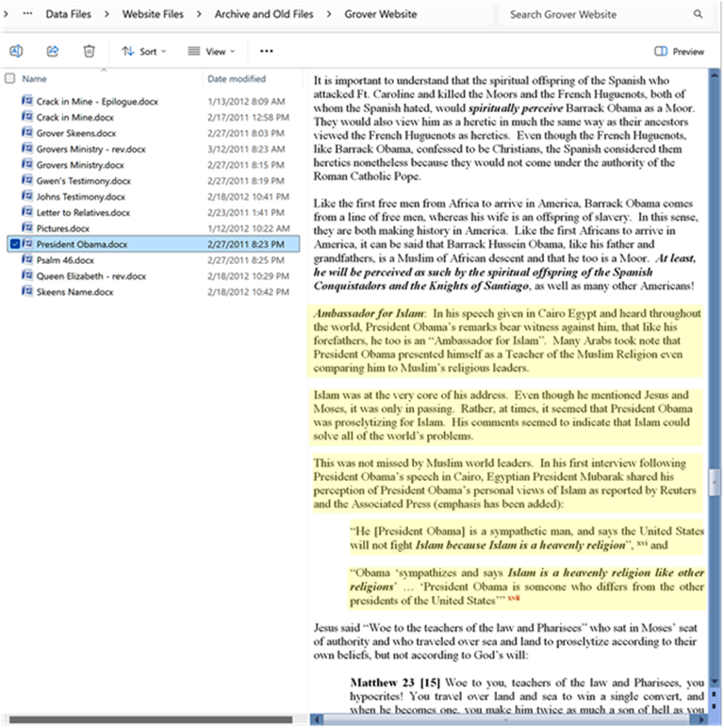The image size is (724, 728).
Task: Open the View dropdown menu
Action: (x=210, y=51)
